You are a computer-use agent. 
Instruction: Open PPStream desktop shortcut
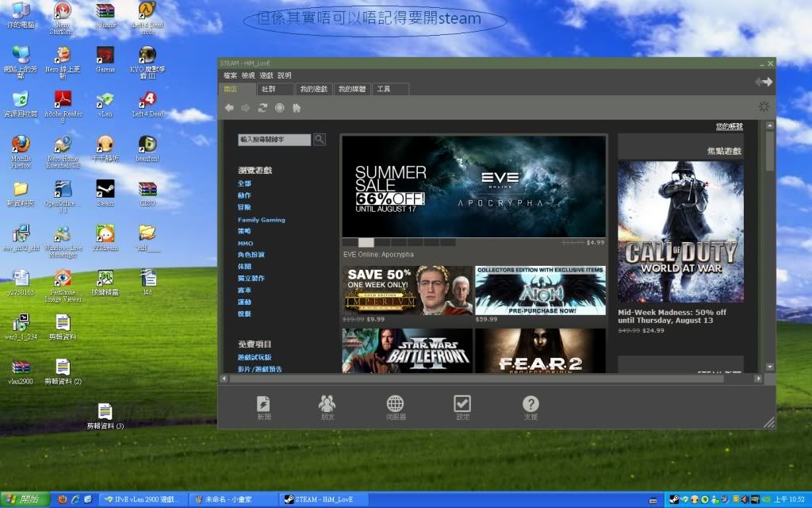click(x=105, y=238)
